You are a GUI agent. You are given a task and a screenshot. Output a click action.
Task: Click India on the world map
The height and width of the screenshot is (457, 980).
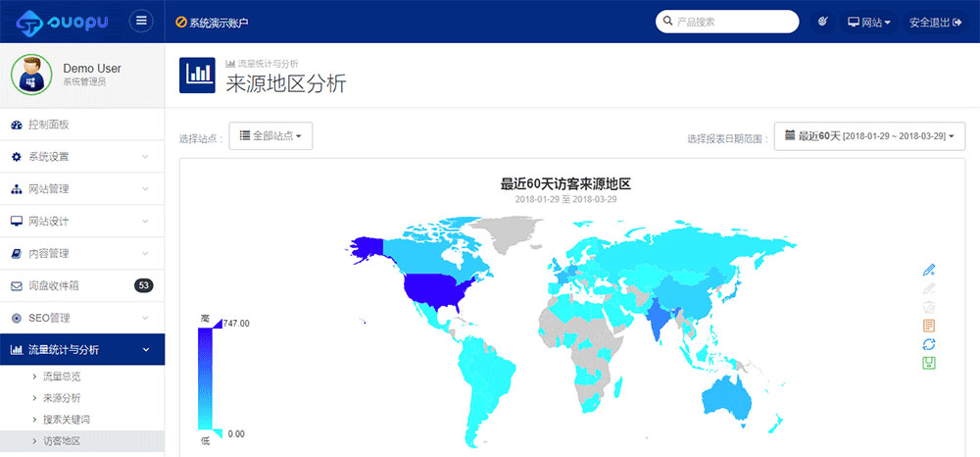tap(657, 317)
